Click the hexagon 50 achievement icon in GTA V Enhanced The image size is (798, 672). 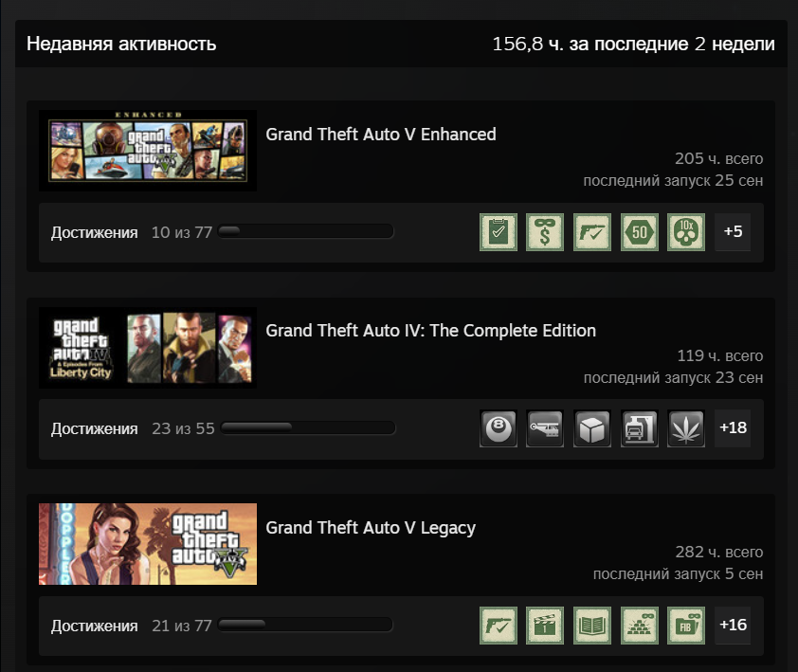point(640,232)
